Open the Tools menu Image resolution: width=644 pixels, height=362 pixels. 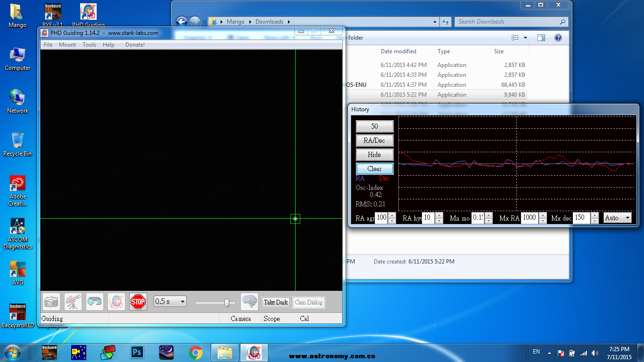click(x=89, y=45)
